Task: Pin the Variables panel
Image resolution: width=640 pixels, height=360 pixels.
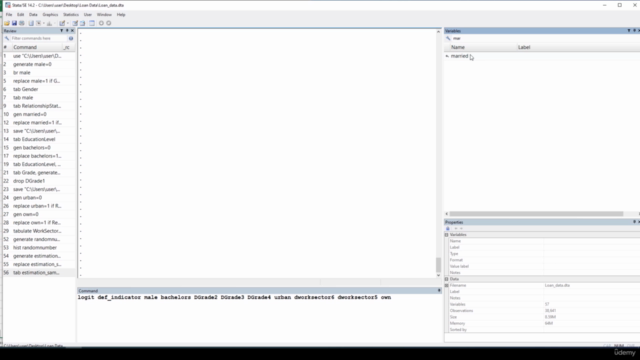Action: 634,31
